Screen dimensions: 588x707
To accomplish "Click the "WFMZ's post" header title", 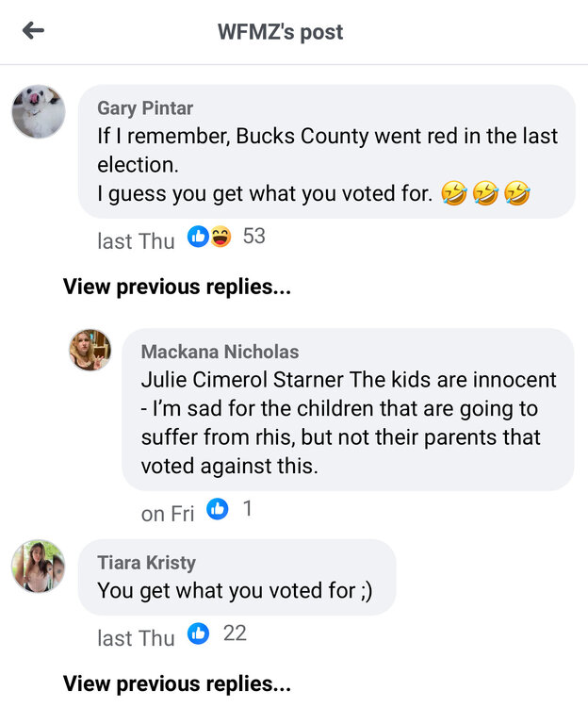I will click(280, 32).
